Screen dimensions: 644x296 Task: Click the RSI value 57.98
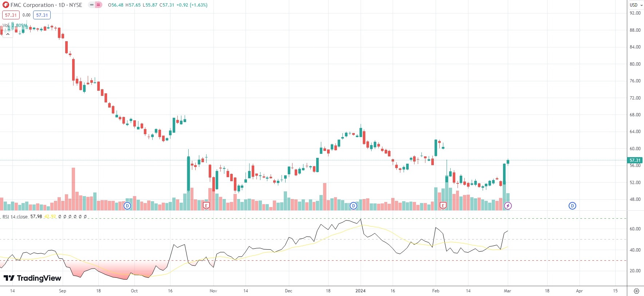pos(36,217)
